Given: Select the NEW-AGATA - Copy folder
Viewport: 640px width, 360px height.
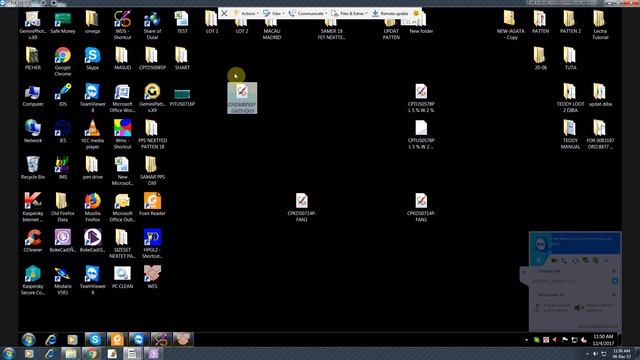Looking at the screenshot, I should point(510,25).
